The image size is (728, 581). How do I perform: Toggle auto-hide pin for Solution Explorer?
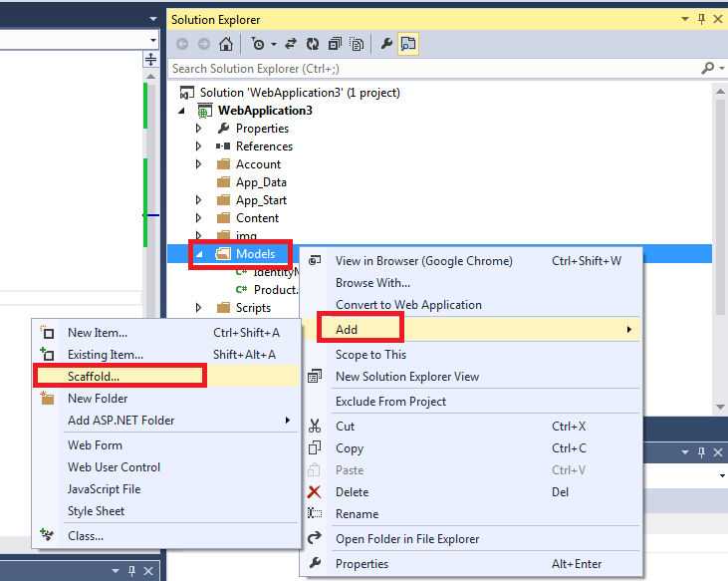(701, 19)
